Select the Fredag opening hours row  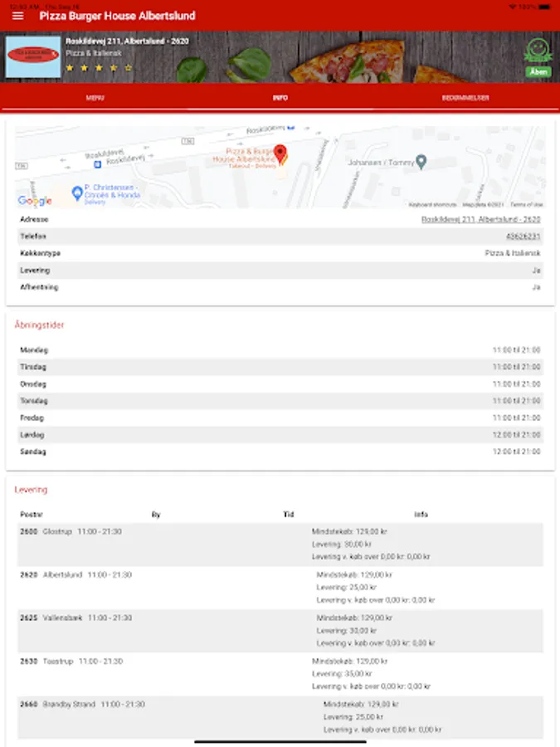coord(280,417)
